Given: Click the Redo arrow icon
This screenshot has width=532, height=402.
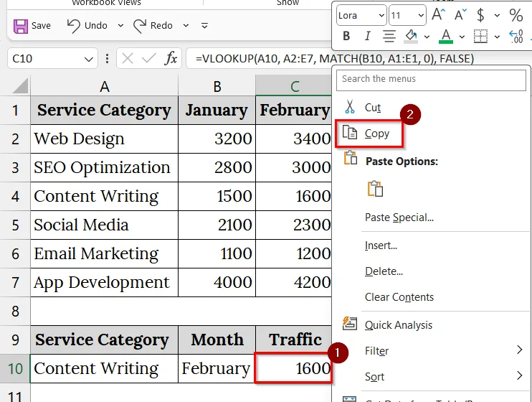Looking at the screenshot, I should click(x=139, y=26).
